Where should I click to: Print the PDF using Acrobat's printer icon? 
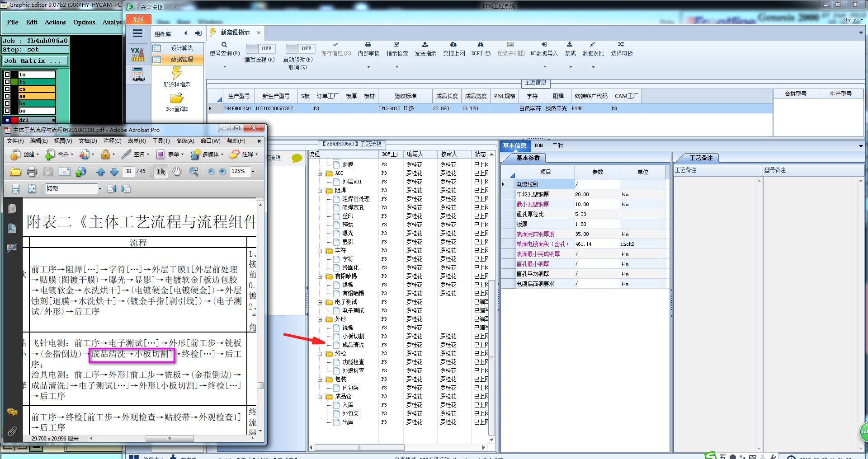(32, 172)
